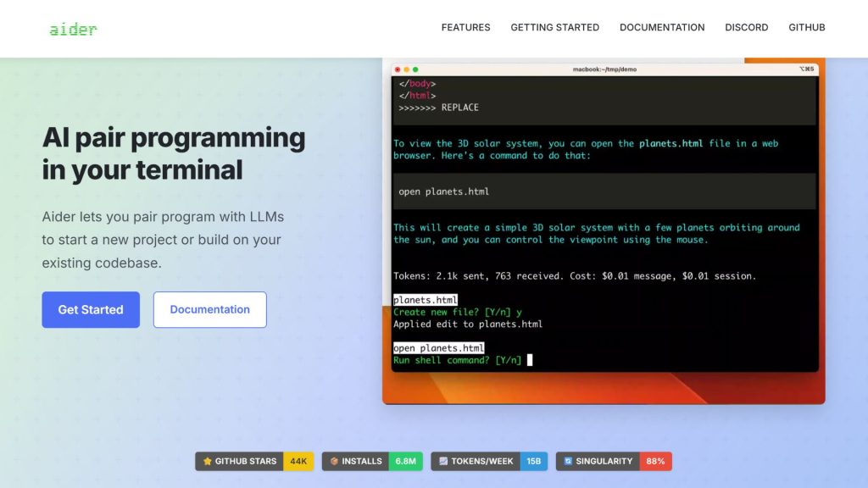
Task: Visit the GitHub navigation link
Action: [807, 27]
